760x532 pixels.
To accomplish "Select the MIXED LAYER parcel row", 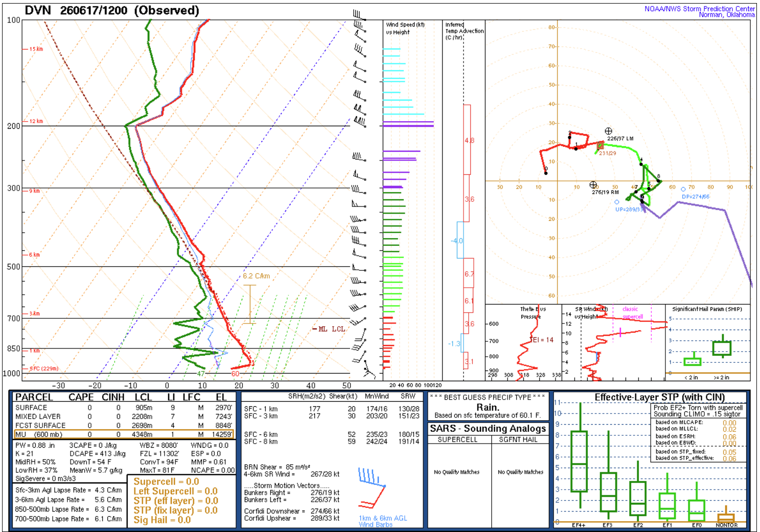I will 124,417.
